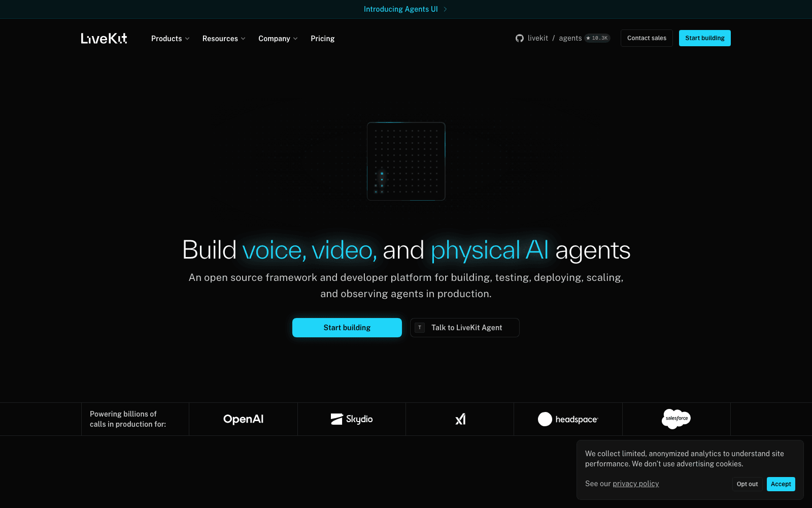Accept analytics cookies
This screenshot has width=812, height=508.
click(x=781, y=484)
